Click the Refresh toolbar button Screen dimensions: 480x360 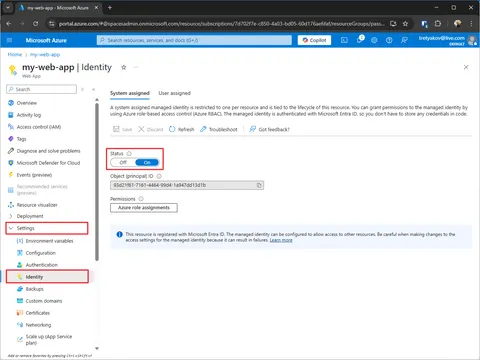(181, 129)
